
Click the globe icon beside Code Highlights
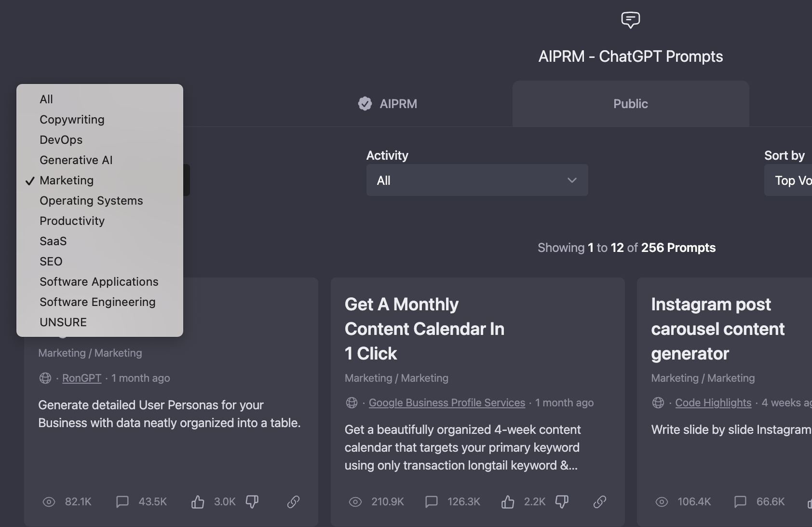point(658,402)
